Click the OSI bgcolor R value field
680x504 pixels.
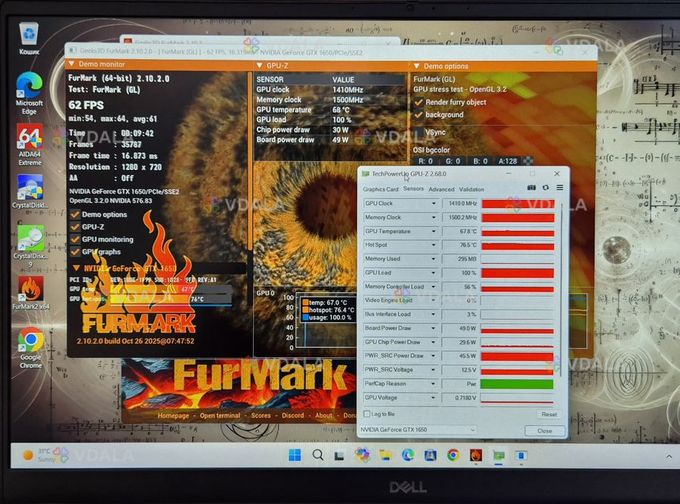tap(425, 161)
